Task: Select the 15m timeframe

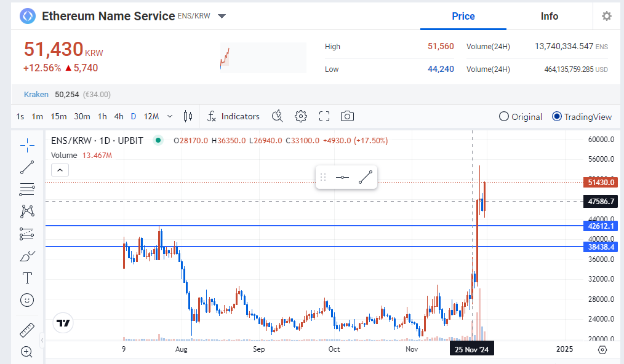Action: [58, 117]
